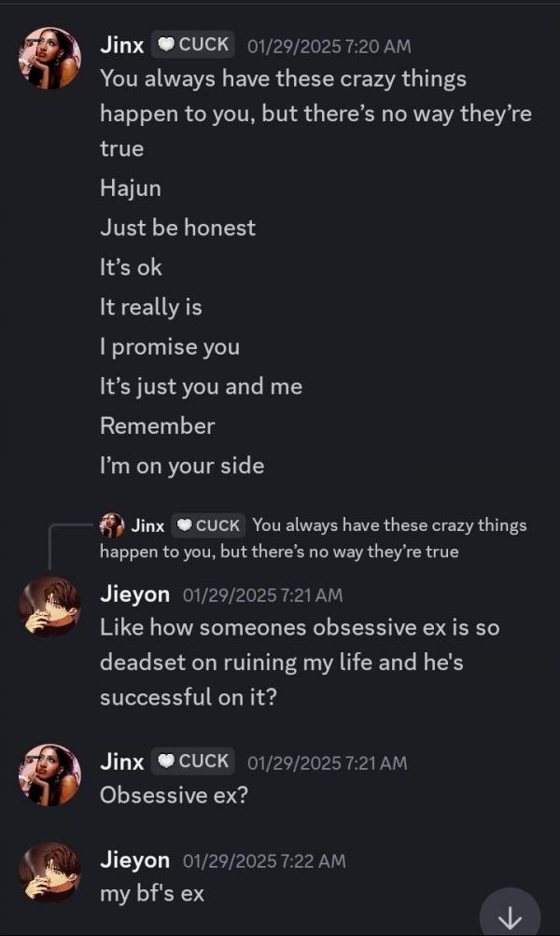Click Jinx's avatar beside "Obsessive ex?" message
Image resolution: width=560 pixels, height=936 pixels.
49,774
